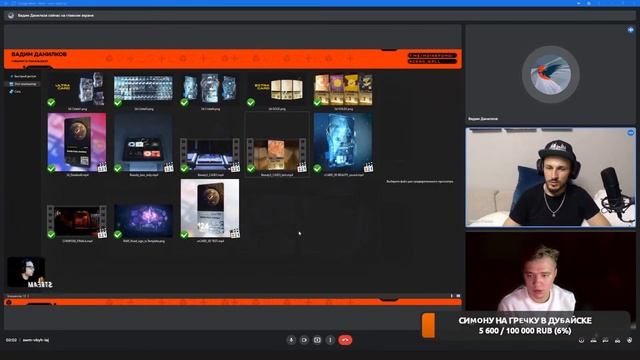Select the four golden cards image thumbnail
This screenshot has height=360, width=640.
(x=343, y=89)
